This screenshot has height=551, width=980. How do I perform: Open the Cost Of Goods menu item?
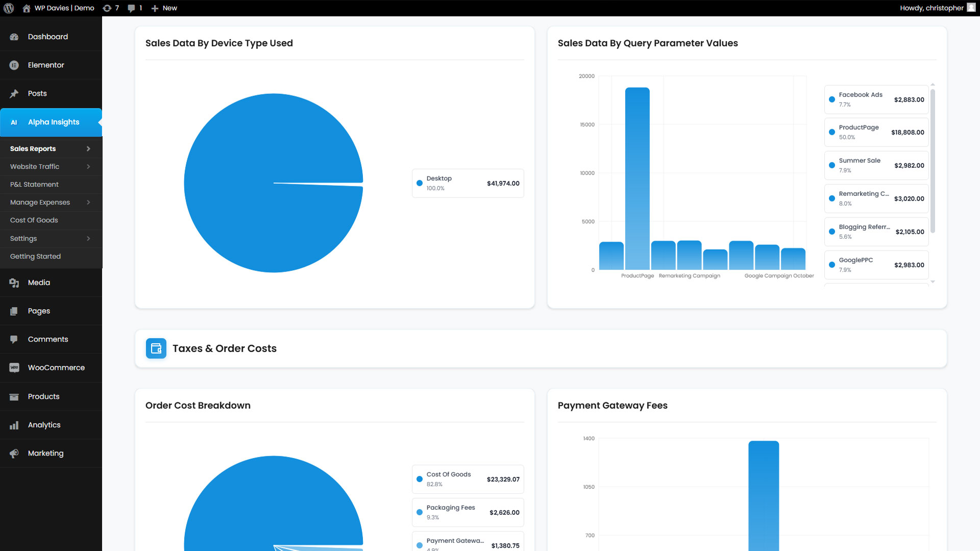[34, 220]
